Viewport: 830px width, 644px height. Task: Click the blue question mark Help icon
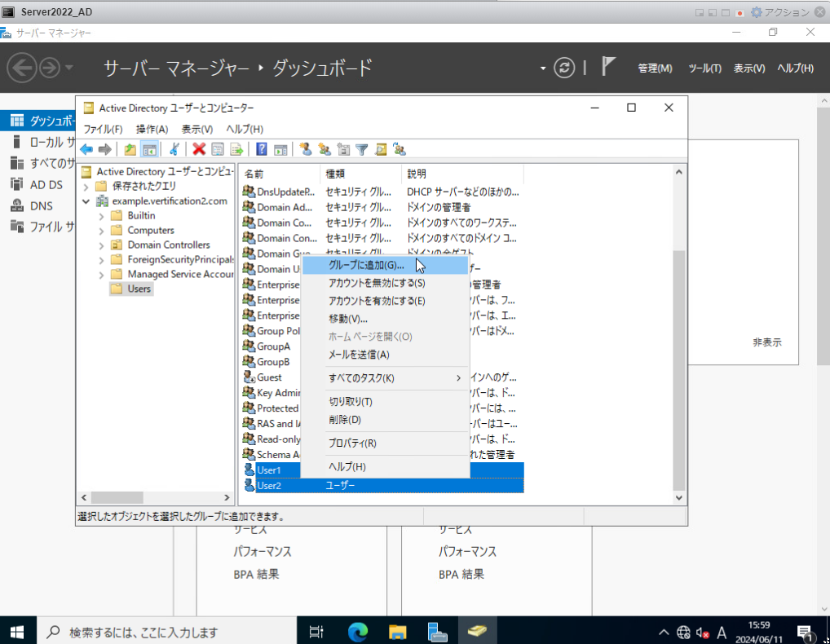point(262,150)
